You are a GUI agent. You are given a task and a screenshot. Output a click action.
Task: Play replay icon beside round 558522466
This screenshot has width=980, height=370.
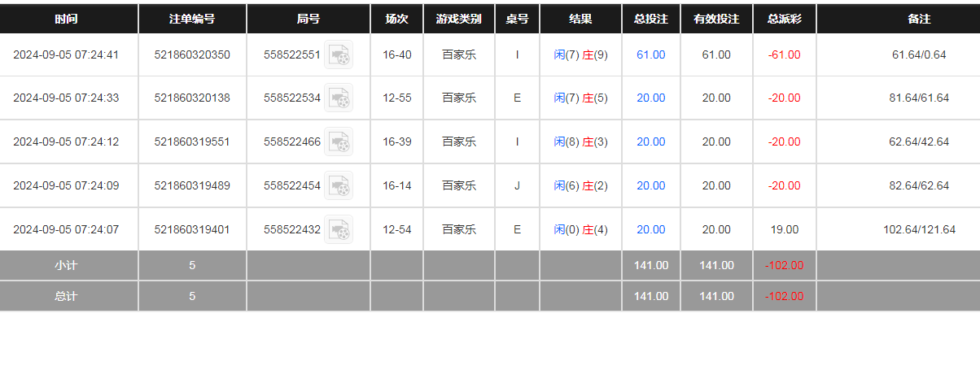339,141
